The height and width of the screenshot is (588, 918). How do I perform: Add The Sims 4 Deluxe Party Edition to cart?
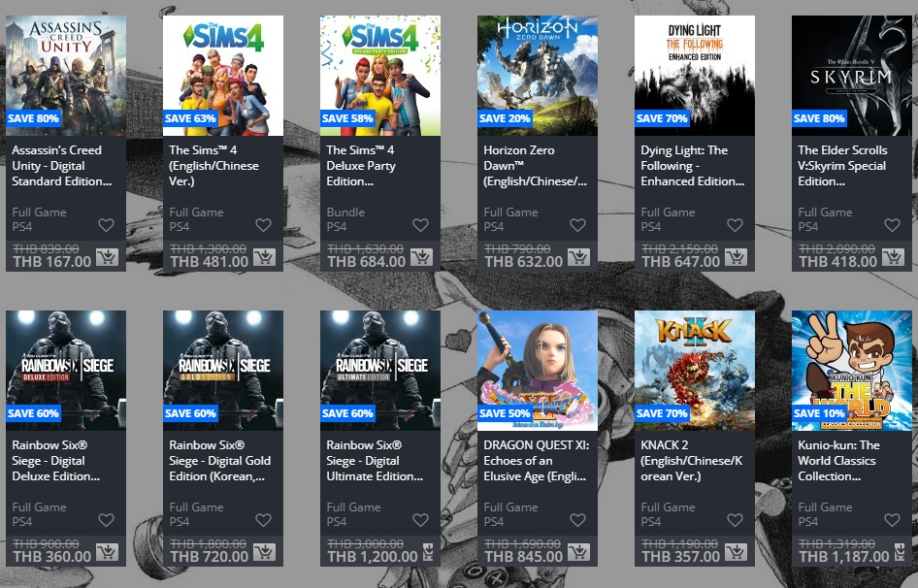421,257
